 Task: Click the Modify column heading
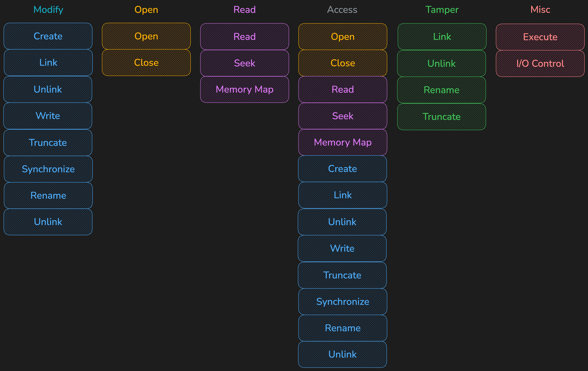(x=48, y=10)
